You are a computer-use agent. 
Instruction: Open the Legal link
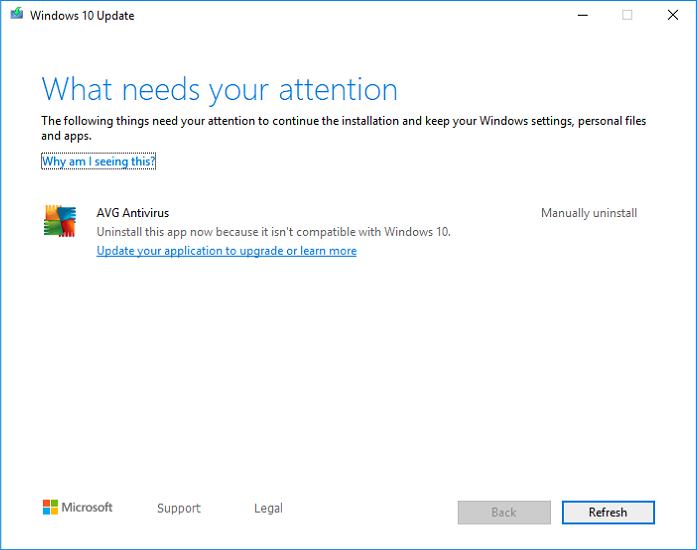coord(268,508)
